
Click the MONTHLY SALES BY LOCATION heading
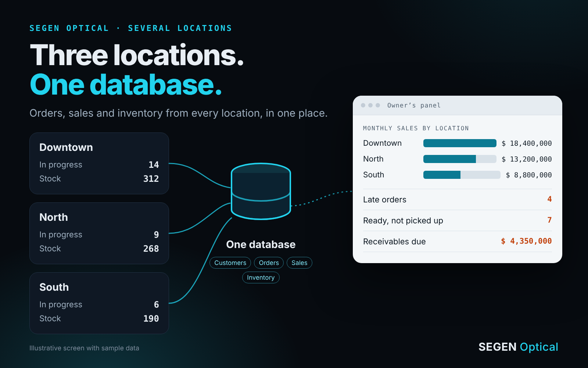pyautogui.click(x=416, y=128)
